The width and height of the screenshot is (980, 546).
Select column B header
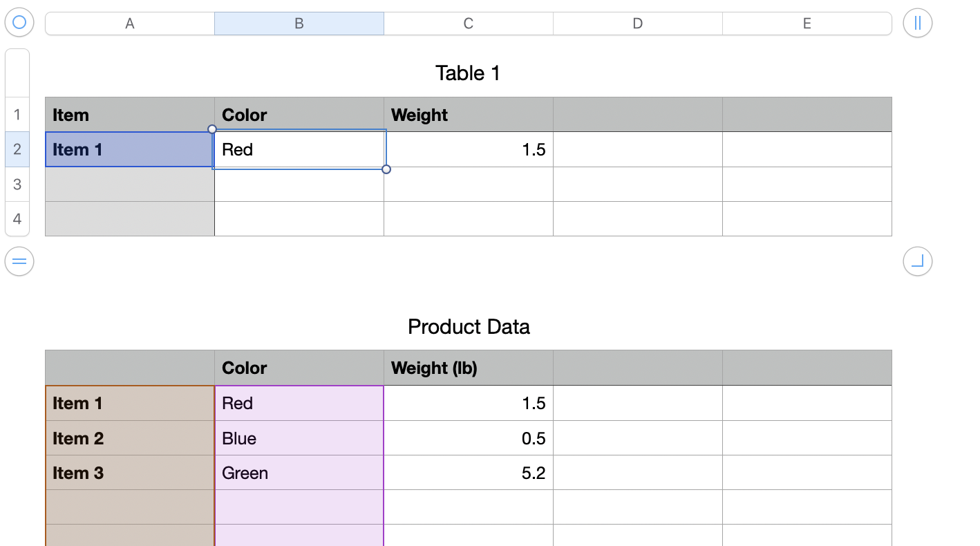tap(299, 23)
